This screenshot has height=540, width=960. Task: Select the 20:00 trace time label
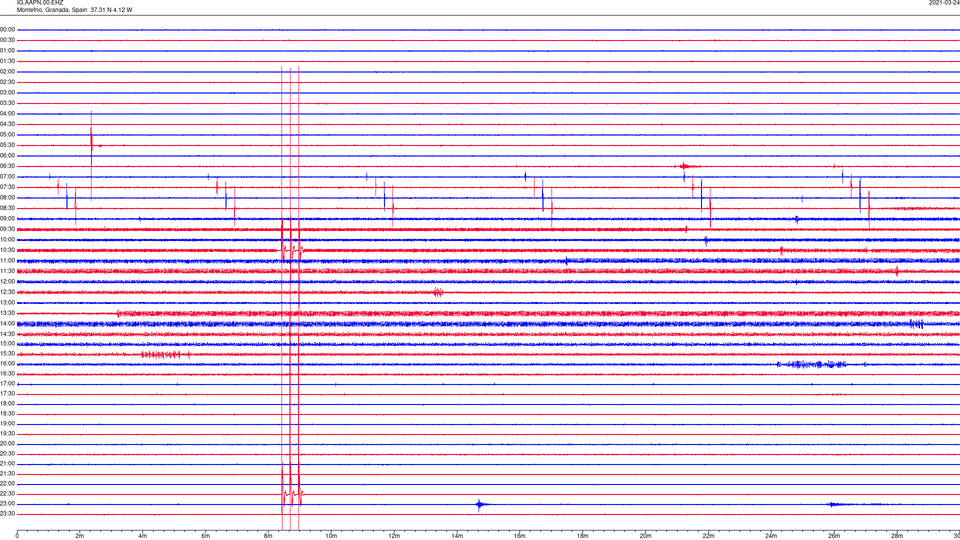tap(8, 444)
